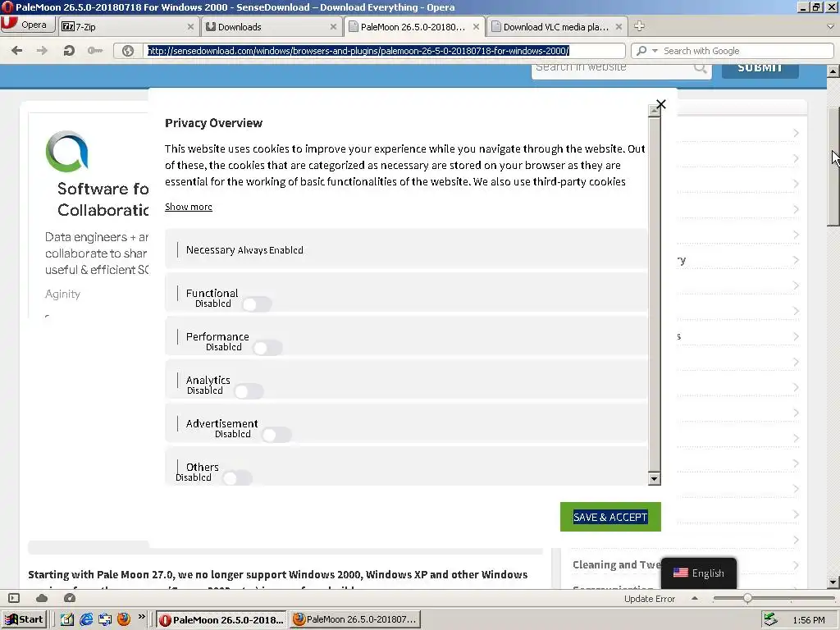Open the English language selector
Screen dimensions: 840x630
pyautogui.click(x=699, y=573)
